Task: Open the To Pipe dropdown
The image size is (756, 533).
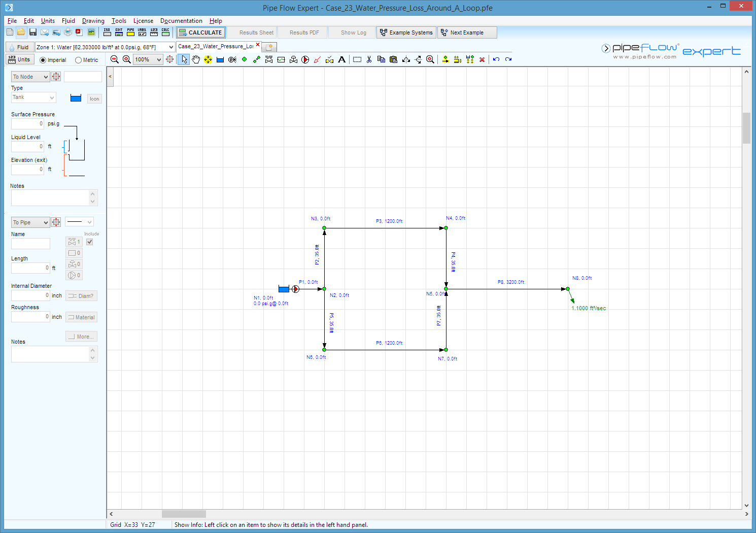Action: [x=30, y=222]
